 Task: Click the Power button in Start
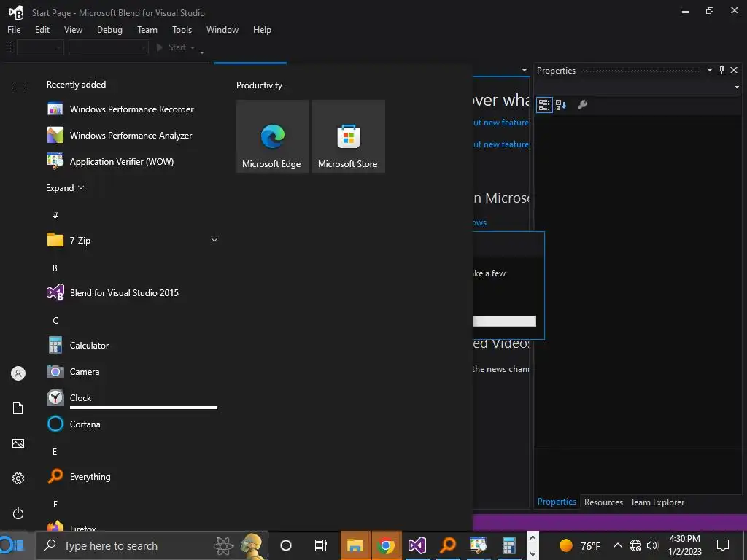click(18, 513)
